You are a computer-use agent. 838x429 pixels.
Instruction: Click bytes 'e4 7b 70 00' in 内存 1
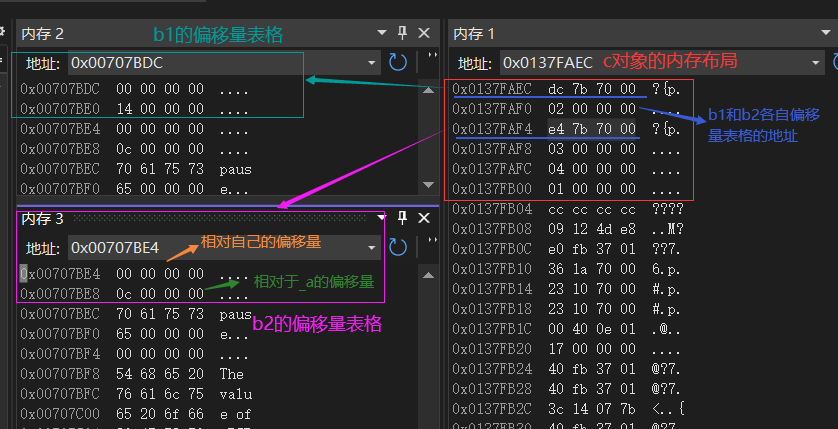(x=592, y=129)
